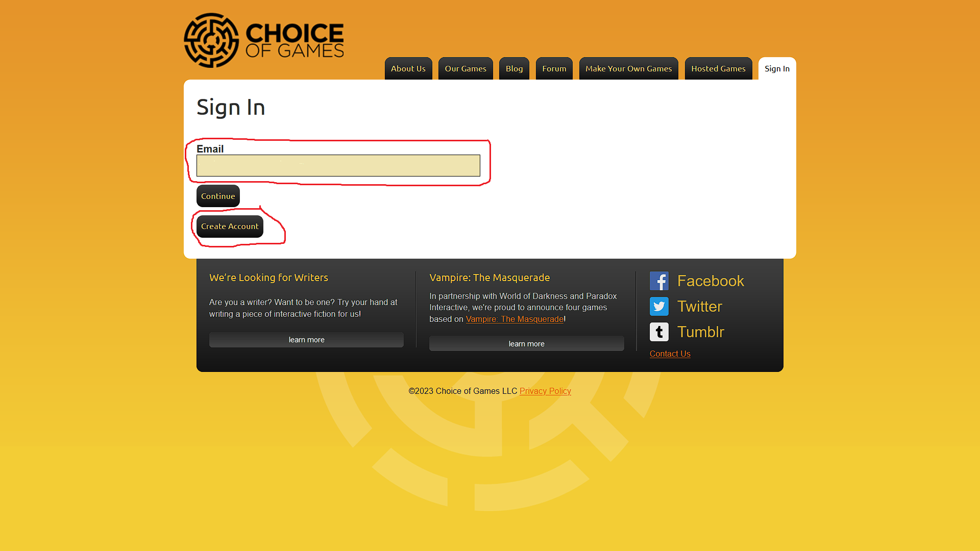Open the Twitter bird icon

click(x=659, y=306)
